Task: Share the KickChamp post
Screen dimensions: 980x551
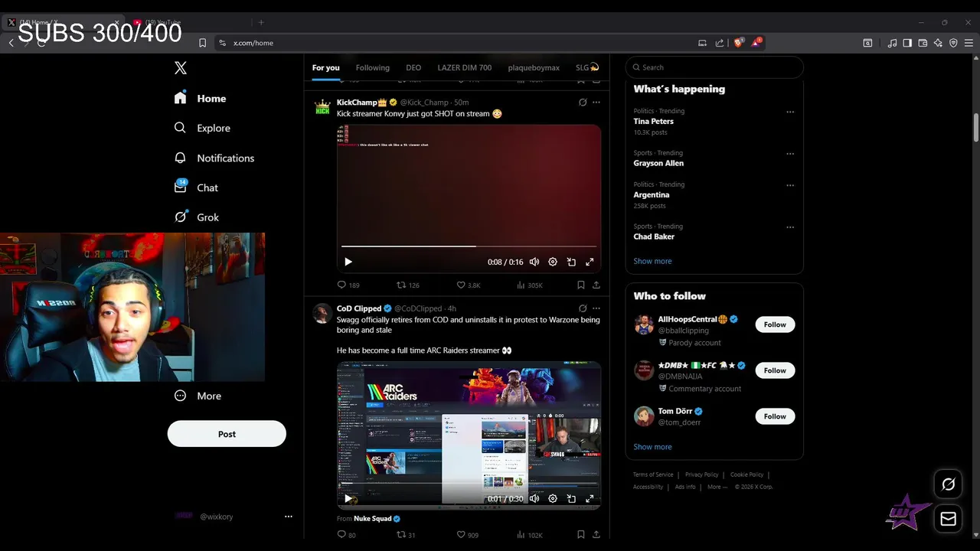Action: (x=596, y=285)
